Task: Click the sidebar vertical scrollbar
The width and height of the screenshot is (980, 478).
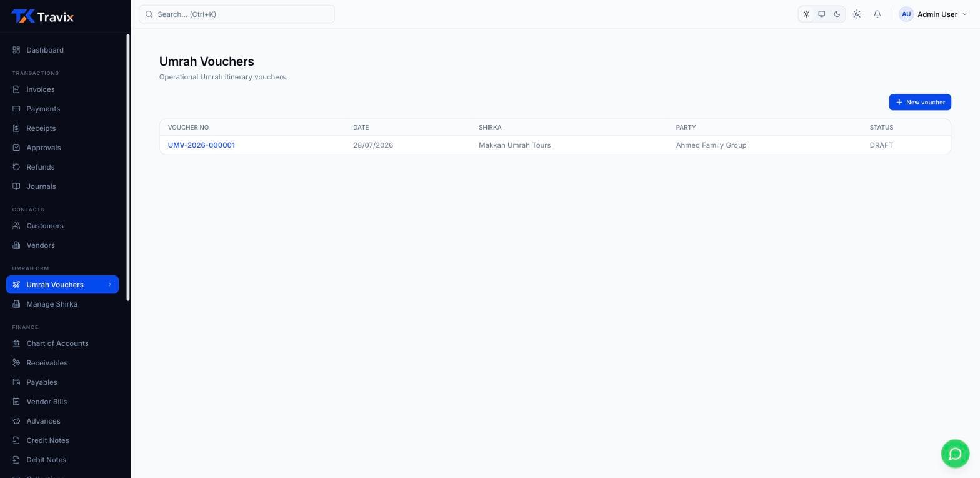Action: (x=128, y=168)
